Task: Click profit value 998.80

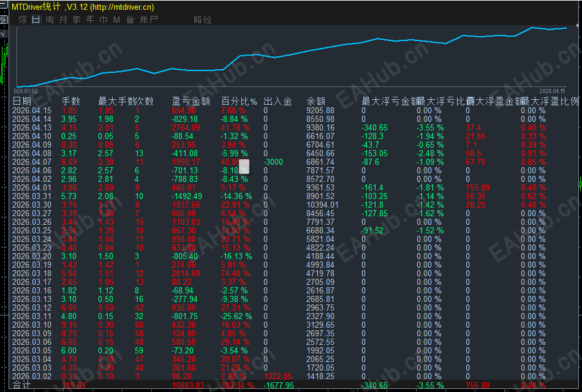Action: click(x=184, y=239)
